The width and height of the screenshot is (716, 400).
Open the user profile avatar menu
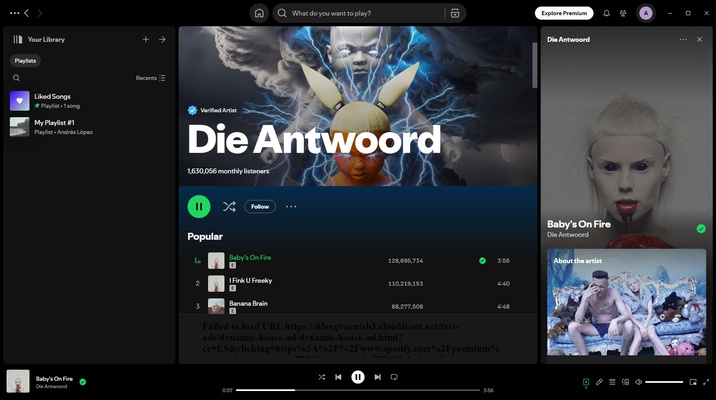pyautogui.click(x=646, y=13)
